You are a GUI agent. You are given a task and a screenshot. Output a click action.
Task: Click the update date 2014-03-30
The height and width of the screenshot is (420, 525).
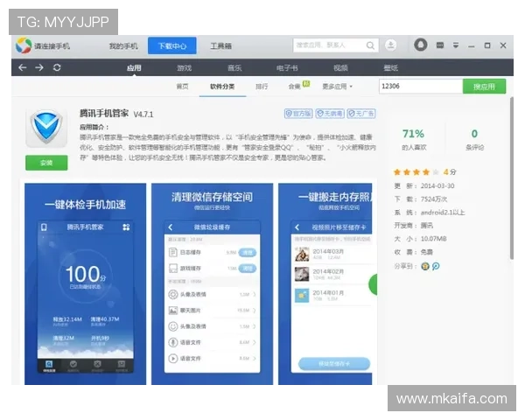tap(437, 185)
